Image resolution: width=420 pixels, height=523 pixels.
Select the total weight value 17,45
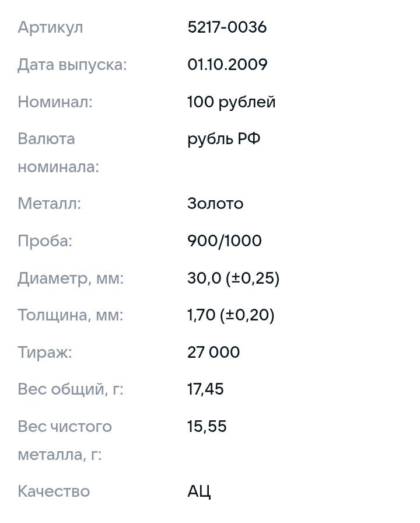[x=205, y=389]
